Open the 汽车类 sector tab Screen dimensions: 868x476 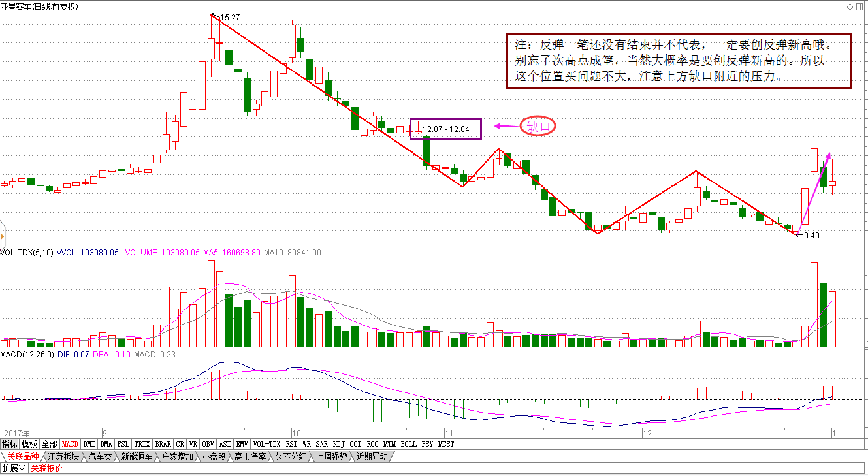coord(100,456)
